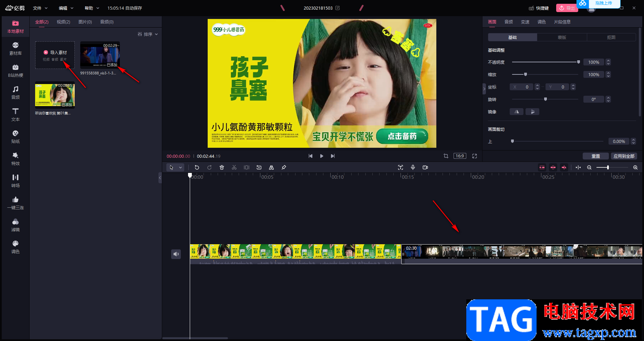Screen dimensions: 644x341
Task: Crop the preview with crop icon
Action: (x=446, y=156)
